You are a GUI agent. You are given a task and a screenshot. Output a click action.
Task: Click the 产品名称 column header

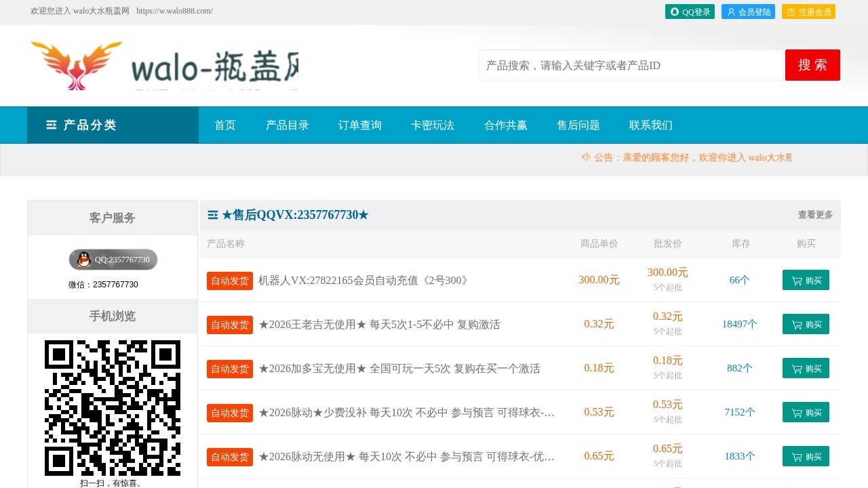[x=226, y=244]
